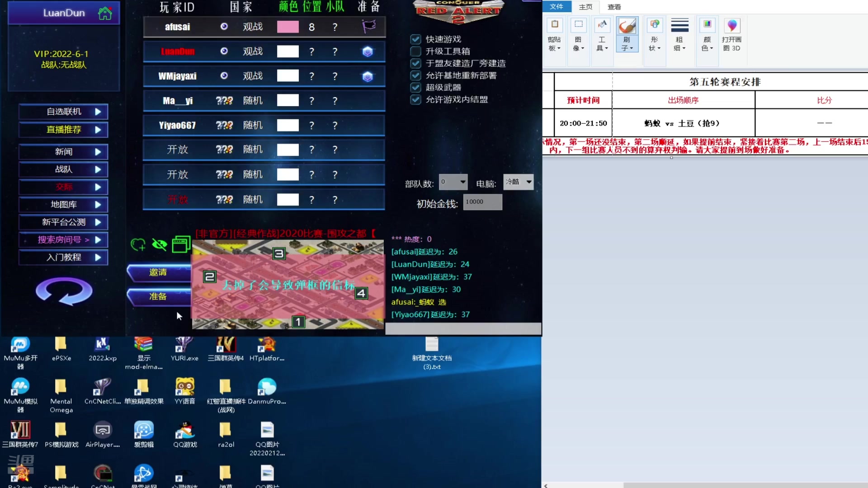Launch YURI.exe from the desktop
The width and height of the screenshot is (868, 488).
click(184, 349)
